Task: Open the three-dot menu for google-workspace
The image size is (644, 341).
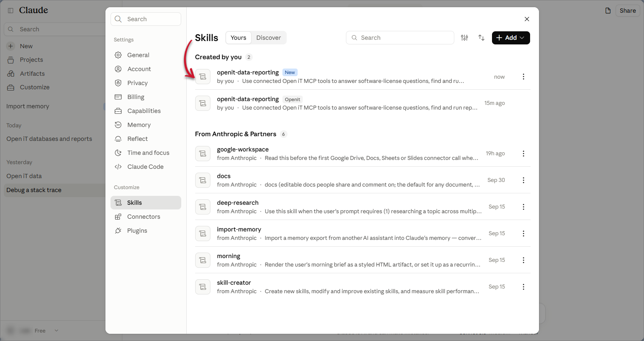Action: (x=523, y=154)
